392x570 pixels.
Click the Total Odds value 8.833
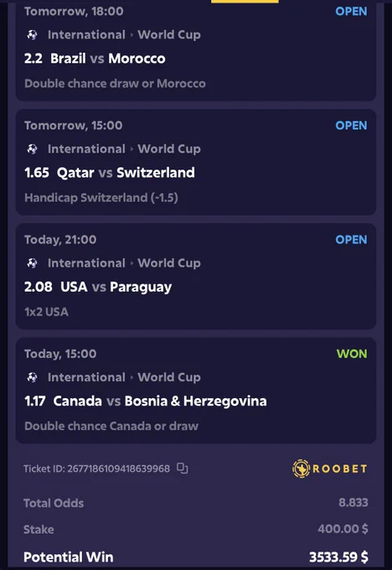353,503
